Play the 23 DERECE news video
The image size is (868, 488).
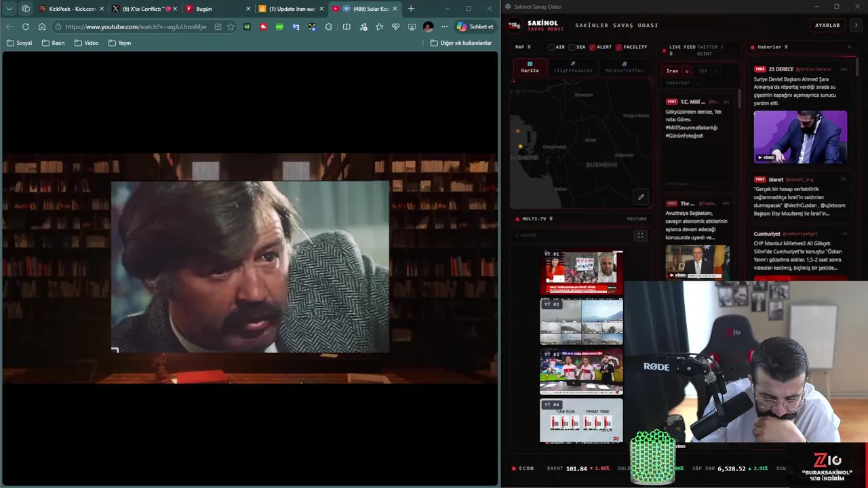point(800,137)
